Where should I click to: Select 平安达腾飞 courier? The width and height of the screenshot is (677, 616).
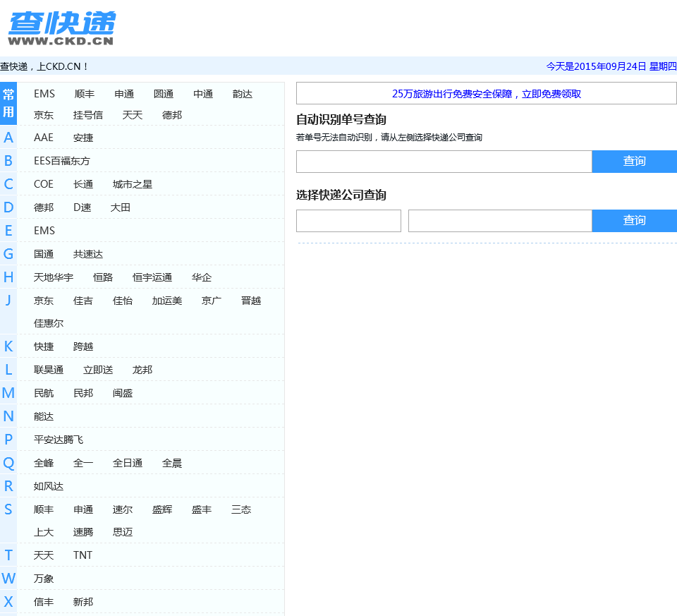59,440
